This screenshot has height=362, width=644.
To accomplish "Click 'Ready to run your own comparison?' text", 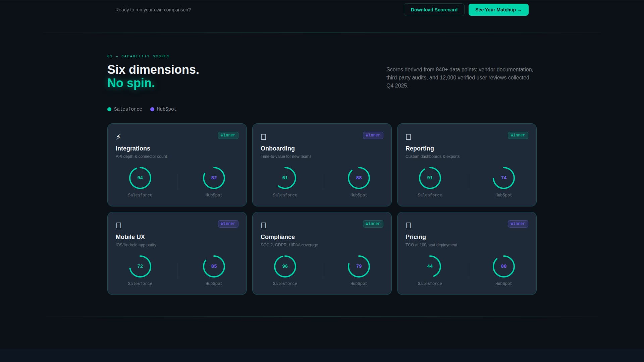I will click(153, 10).
